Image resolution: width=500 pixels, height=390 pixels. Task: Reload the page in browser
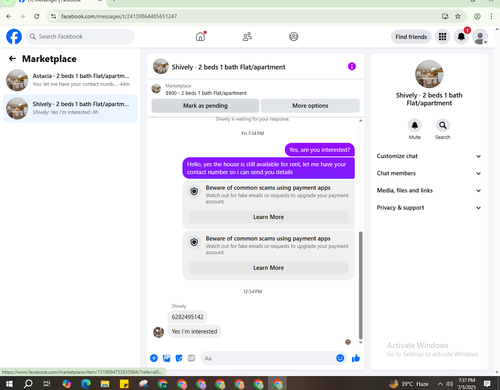[x=37, y=16]
